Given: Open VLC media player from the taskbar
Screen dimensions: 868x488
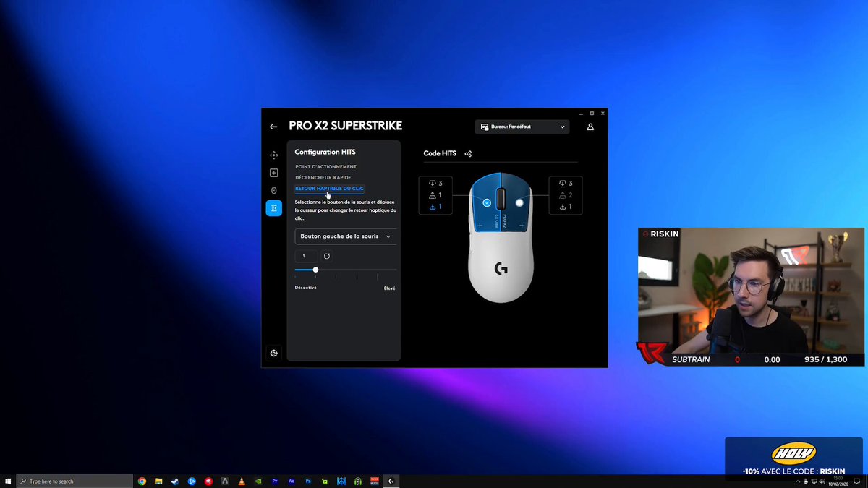Looking at the screenshot, I should pos(242,481).
